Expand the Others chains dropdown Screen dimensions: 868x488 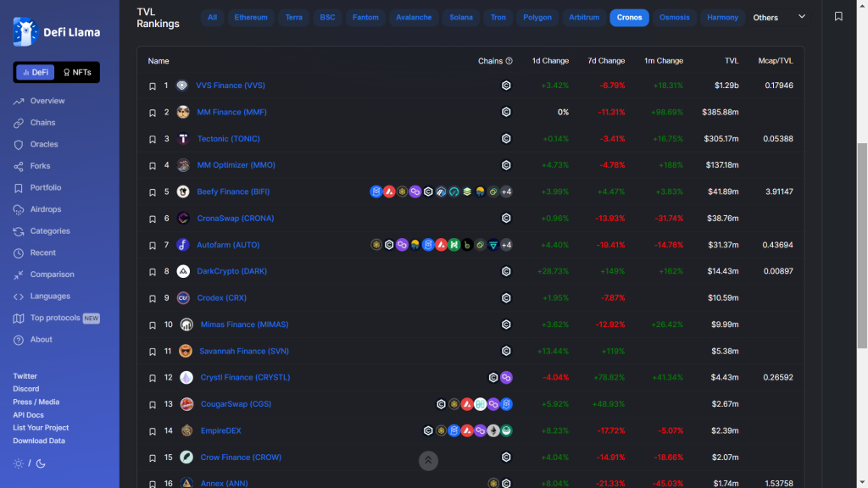(779, 17)
